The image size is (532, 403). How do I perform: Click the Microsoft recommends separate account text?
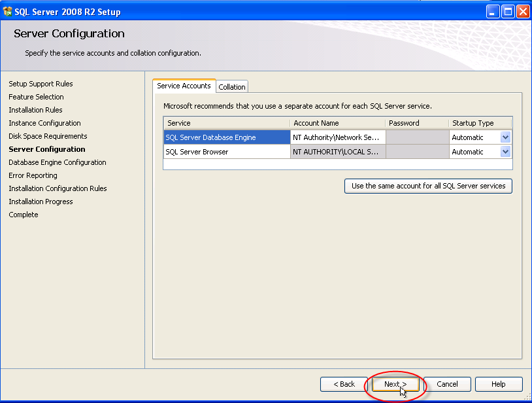(x=297, y=106)
